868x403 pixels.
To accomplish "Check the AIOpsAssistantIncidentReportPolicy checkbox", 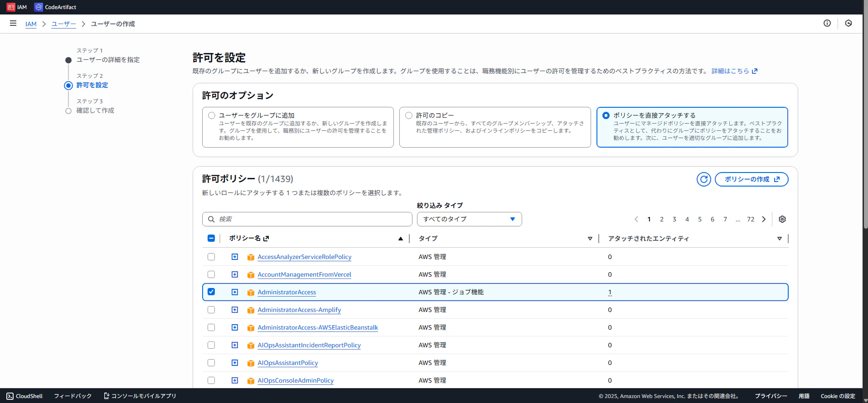I will pos(211,345).
